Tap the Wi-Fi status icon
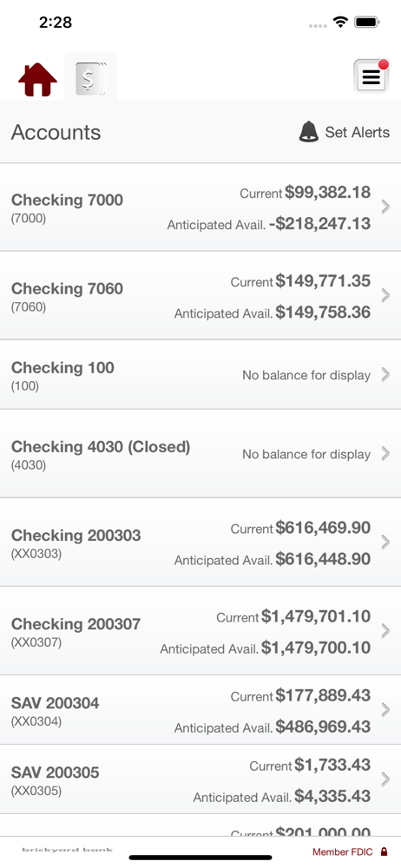Viewport: 401px width, 868px height. pos(340,23)
